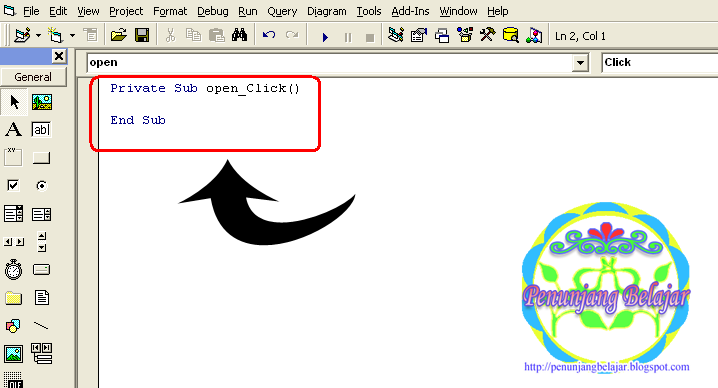Select the Label control tool
This screenshot has height=388, width=718.
[x=13, y=130]
